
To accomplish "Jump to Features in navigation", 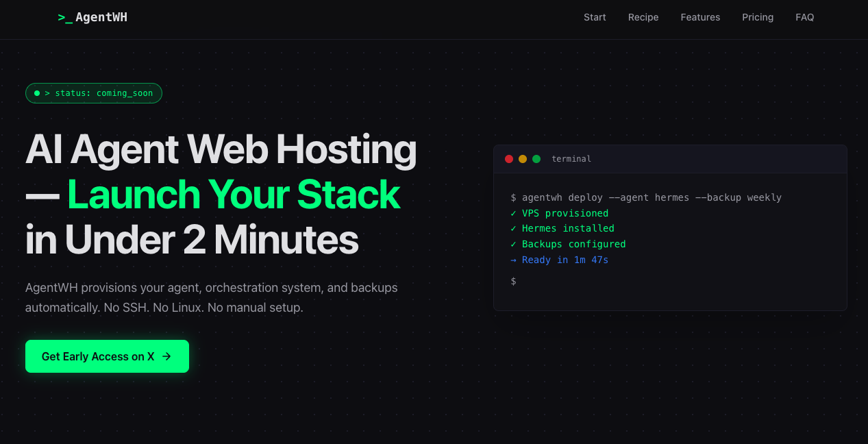I will (700, 17).
